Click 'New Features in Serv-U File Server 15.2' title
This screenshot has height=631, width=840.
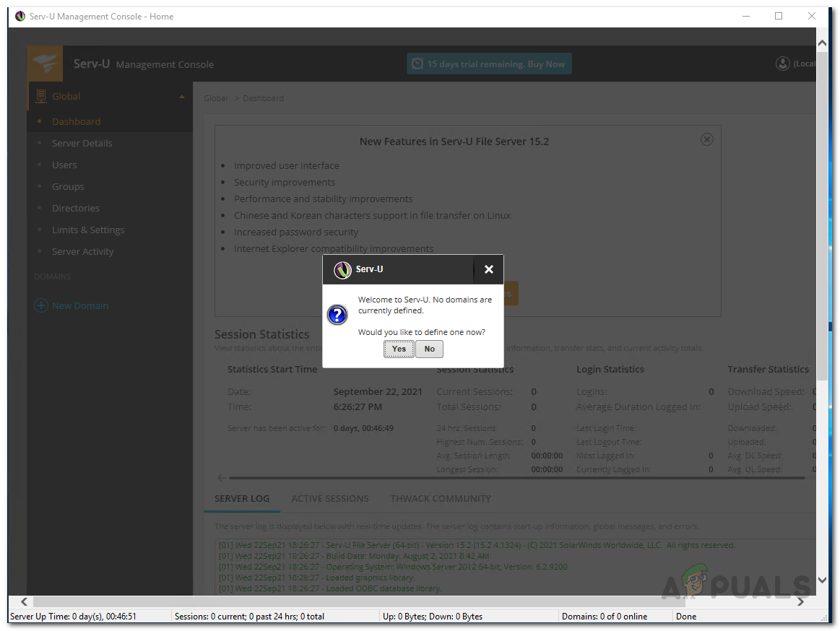[x=454, y=142]
